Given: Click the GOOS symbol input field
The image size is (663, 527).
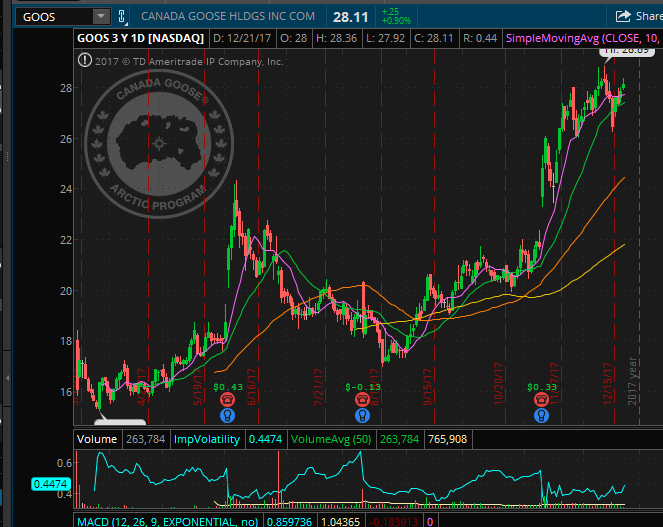Looking at the screenshot, I should coord(55,16).
